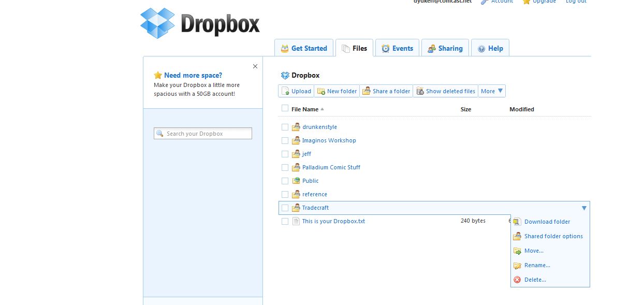The height and width of the screenshot is (305, 644).
Task: Sort by File Name column header
Action: click(x=305, y=109)
